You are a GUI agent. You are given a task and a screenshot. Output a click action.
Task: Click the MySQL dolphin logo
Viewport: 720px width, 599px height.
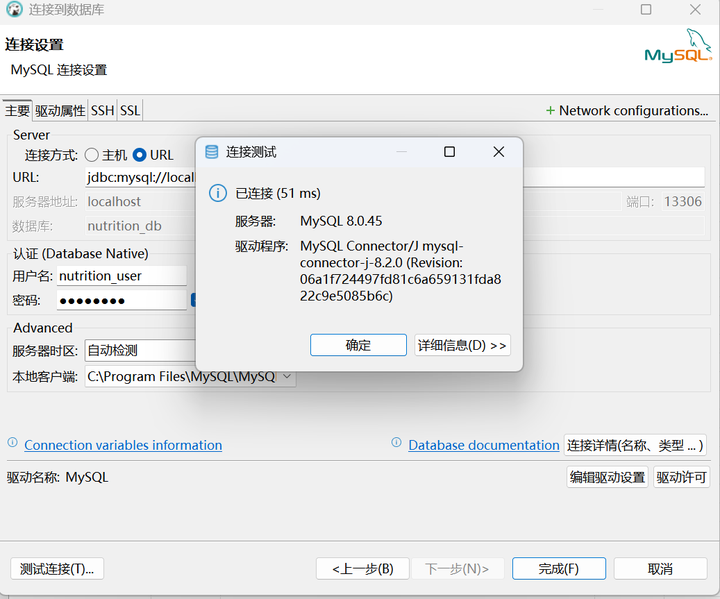[678, 46]
